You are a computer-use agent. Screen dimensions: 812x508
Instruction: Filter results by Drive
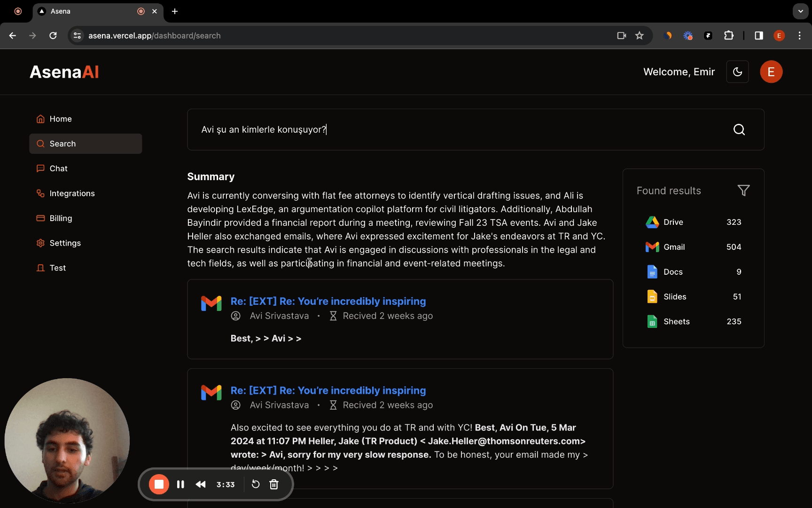coord(673,222)
